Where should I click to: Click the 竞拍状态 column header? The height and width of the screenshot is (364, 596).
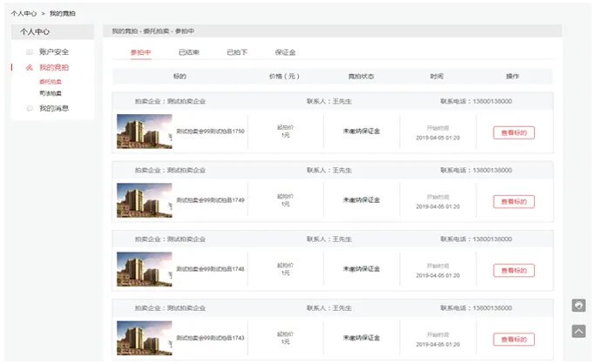pos(361,77)
